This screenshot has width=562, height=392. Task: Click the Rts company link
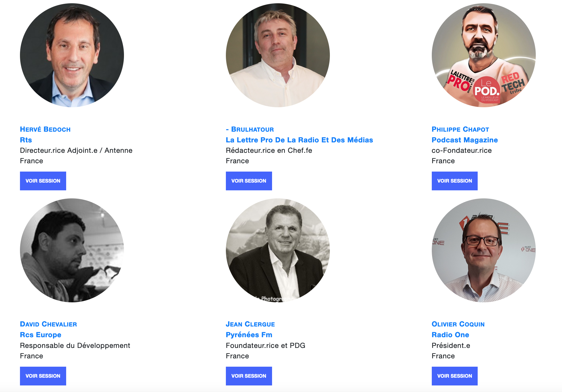point(26,140)
